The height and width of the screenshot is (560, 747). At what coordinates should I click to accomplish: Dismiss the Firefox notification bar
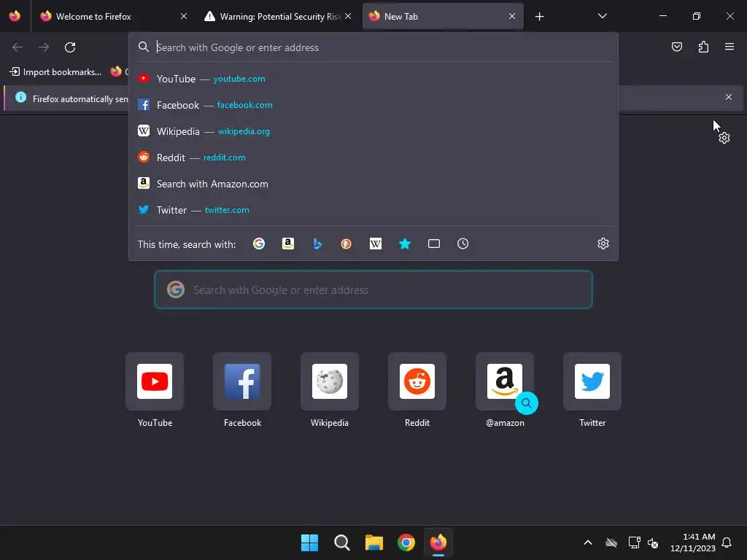[x=729, y=97]
